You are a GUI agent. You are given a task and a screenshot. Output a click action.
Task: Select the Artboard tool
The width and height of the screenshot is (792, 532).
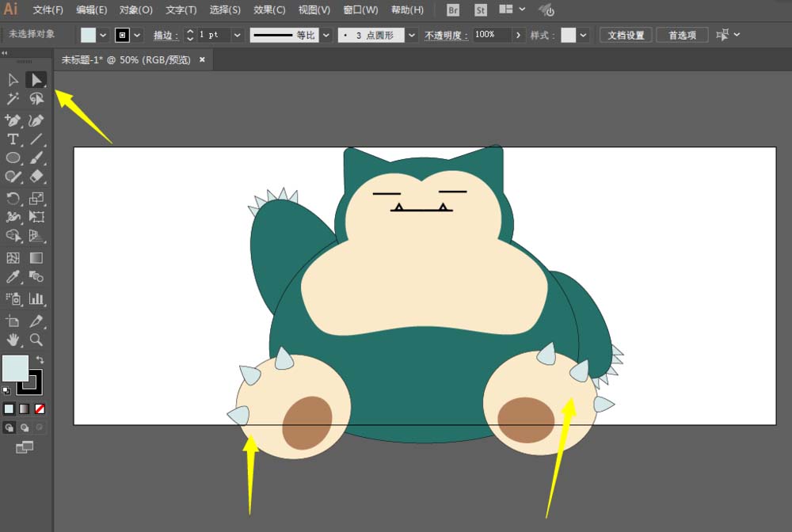tap(13, 321)
